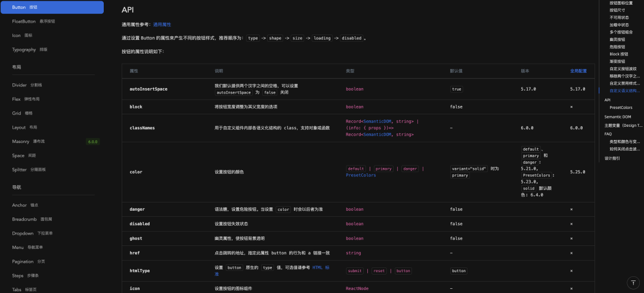Click the 全局配置 column header link

(578, 71)
